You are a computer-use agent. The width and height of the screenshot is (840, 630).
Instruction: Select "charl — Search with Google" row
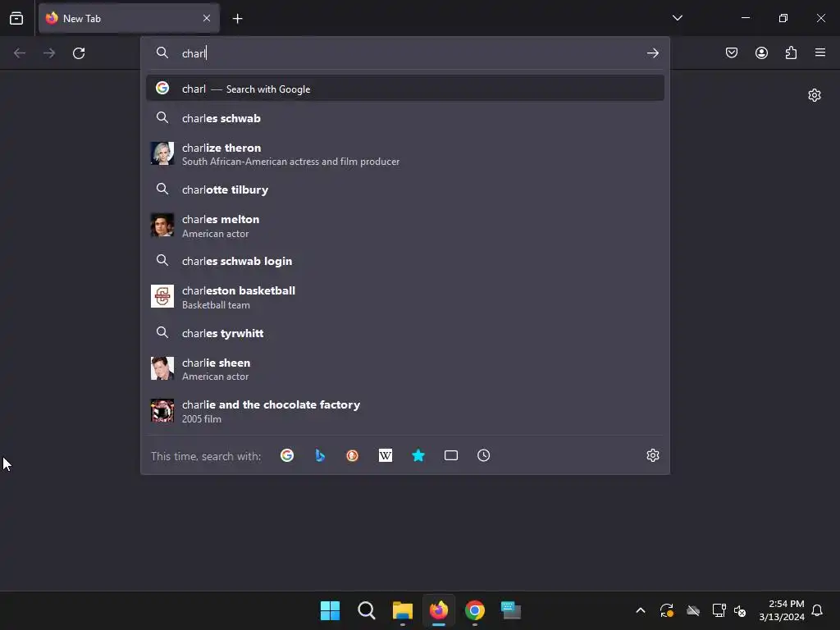tap(405, 89)
